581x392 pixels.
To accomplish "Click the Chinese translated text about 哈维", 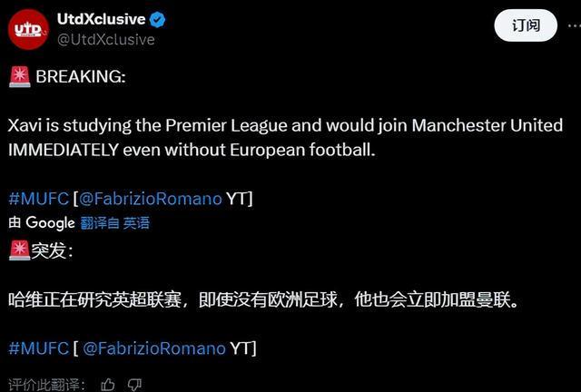I will 263,299.
